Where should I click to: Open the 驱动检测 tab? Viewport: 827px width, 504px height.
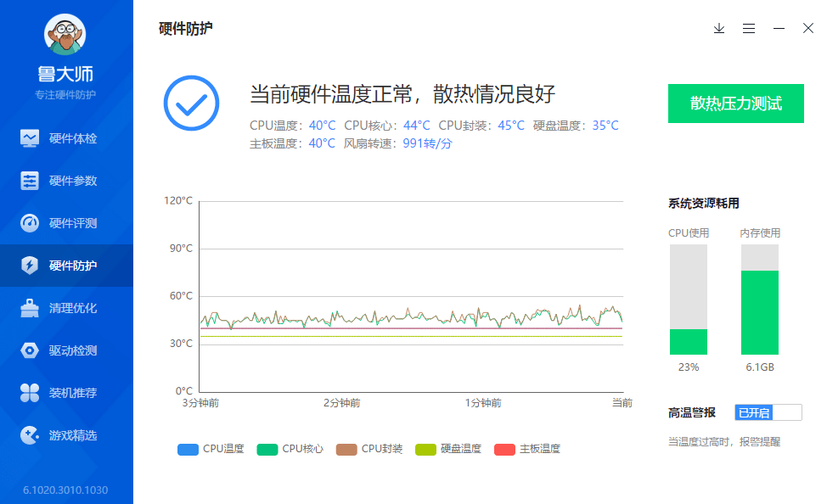[66, 350]
